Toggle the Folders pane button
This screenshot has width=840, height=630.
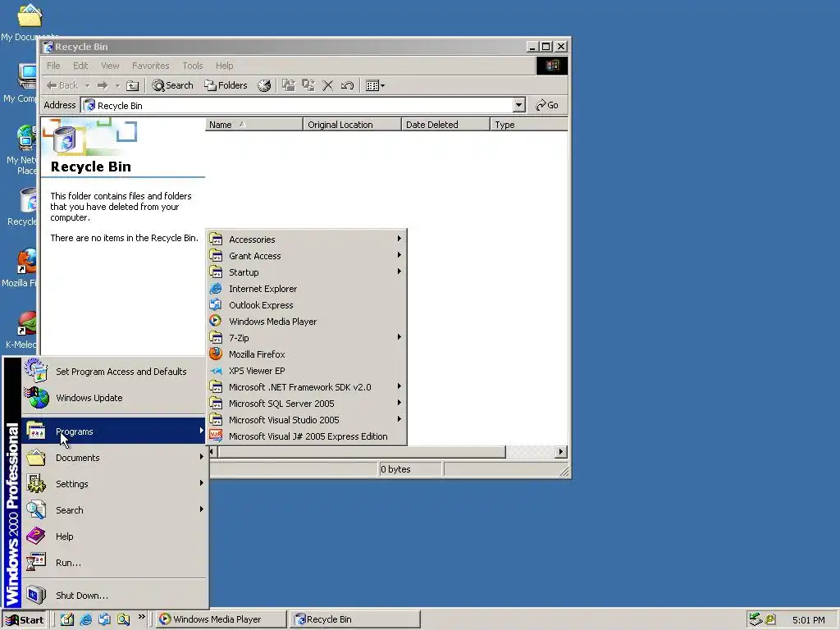click(226, 85)
